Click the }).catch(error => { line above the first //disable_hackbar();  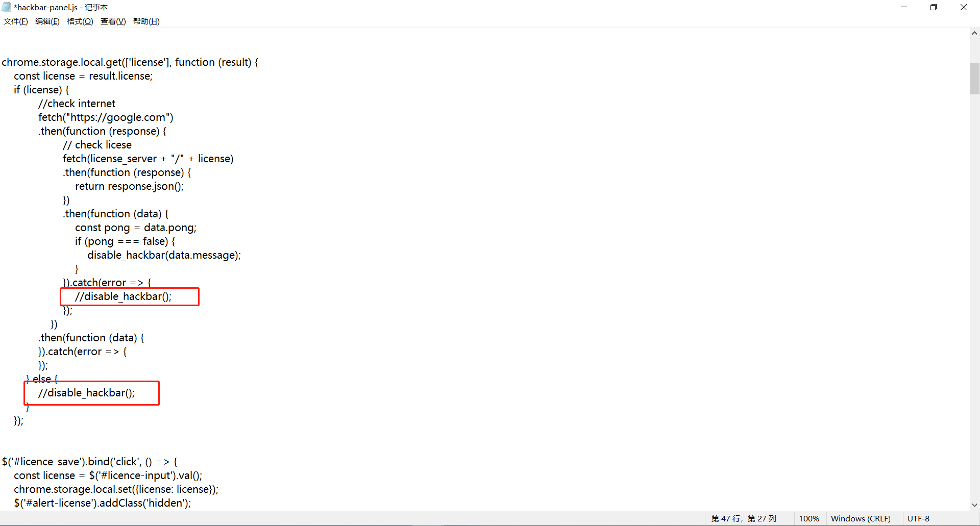coord(107,283)
